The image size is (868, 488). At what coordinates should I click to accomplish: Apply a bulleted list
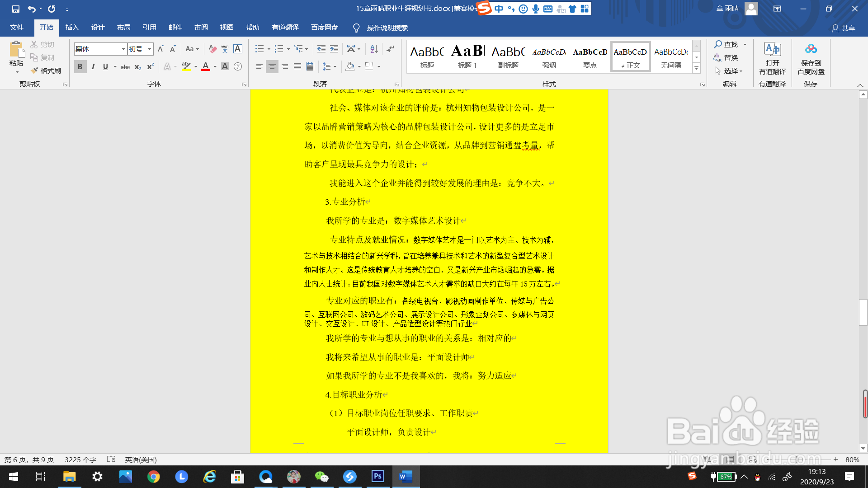(259, 49)
